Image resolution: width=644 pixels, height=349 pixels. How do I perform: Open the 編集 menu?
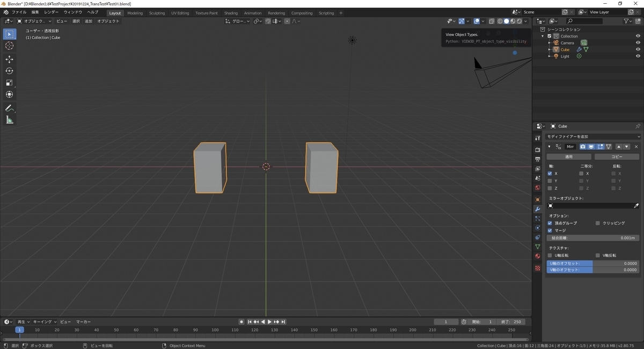35,12
